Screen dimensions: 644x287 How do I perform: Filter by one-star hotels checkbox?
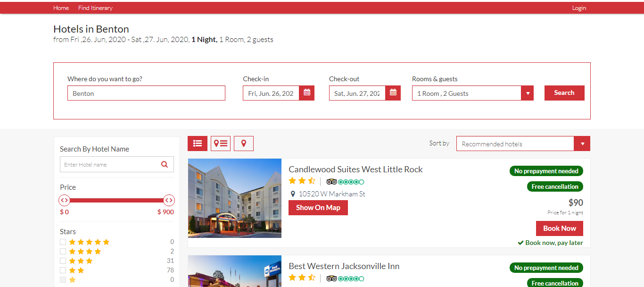point(63,280)
